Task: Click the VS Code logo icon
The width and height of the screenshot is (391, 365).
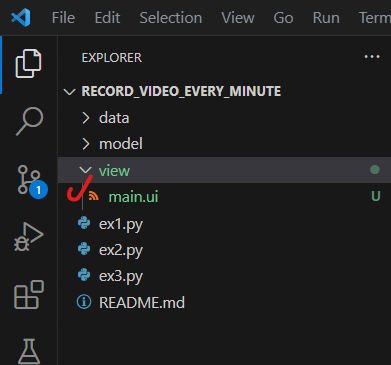Action: coord(21,17)
